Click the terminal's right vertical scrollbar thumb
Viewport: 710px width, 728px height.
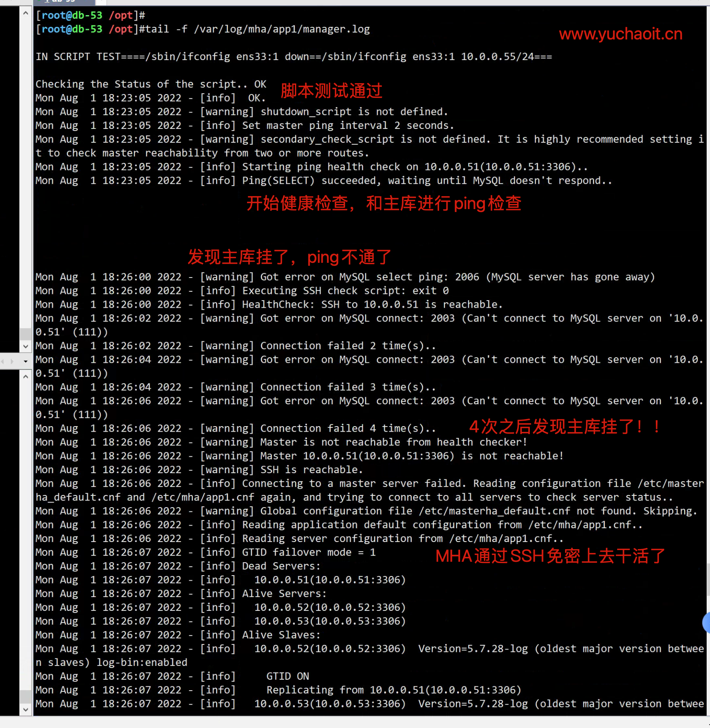click(x=708, y=579)
